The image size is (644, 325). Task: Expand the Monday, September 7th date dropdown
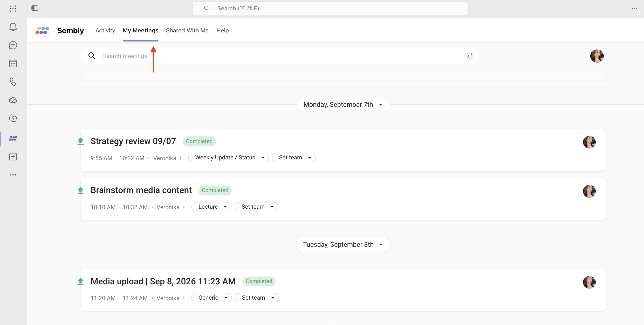click(343, 104)
